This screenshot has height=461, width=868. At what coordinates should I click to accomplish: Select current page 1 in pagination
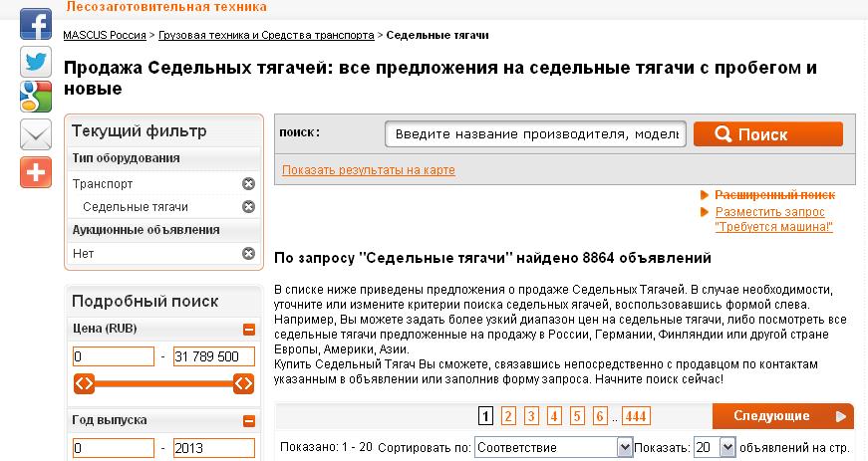click(x=485, y=415)
